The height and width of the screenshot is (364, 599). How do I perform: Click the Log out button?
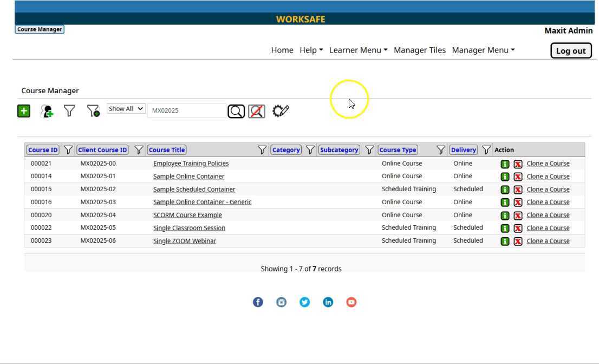pos(571,51)
